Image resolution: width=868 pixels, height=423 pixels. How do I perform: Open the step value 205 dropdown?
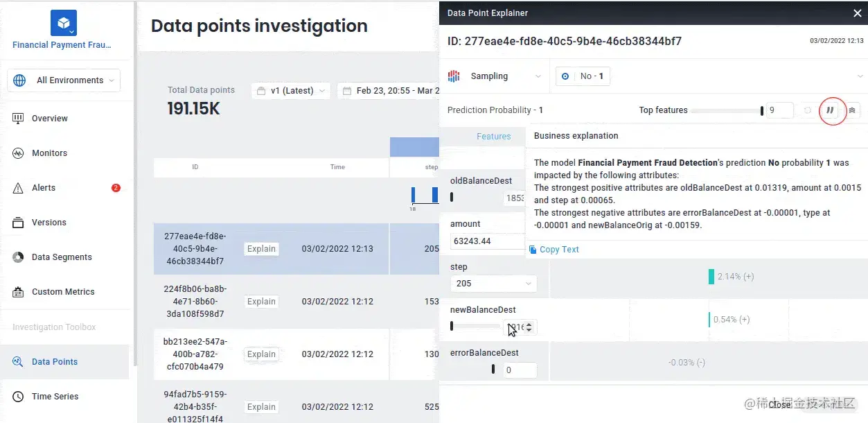tap(493, 284)
